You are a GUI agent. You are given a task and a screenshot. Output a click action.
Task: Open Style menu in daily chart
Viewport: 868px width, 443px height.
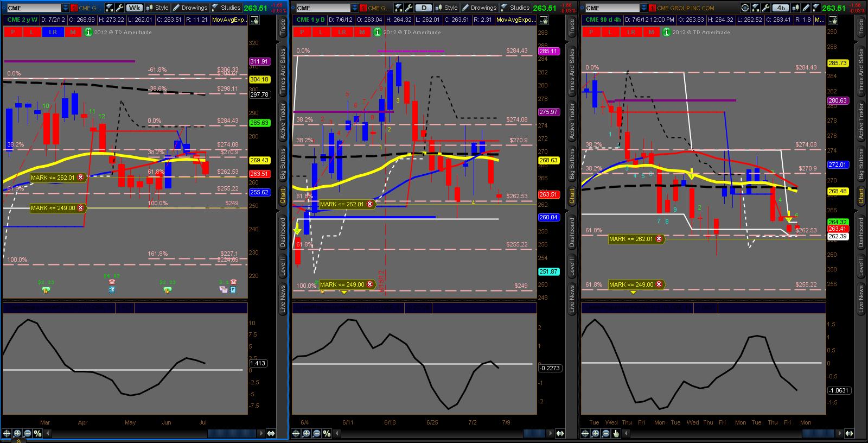[446, 8]
